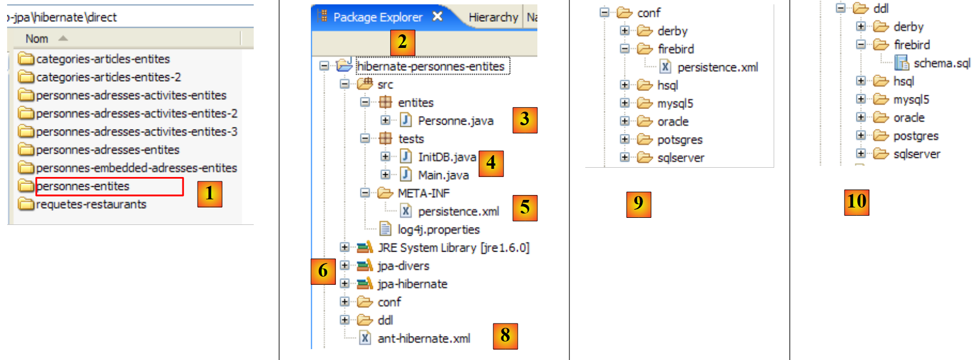The height and width of the screenshot is (360, 980).
Task: Collapse the META-INF folder node
Action: point(365,193)
